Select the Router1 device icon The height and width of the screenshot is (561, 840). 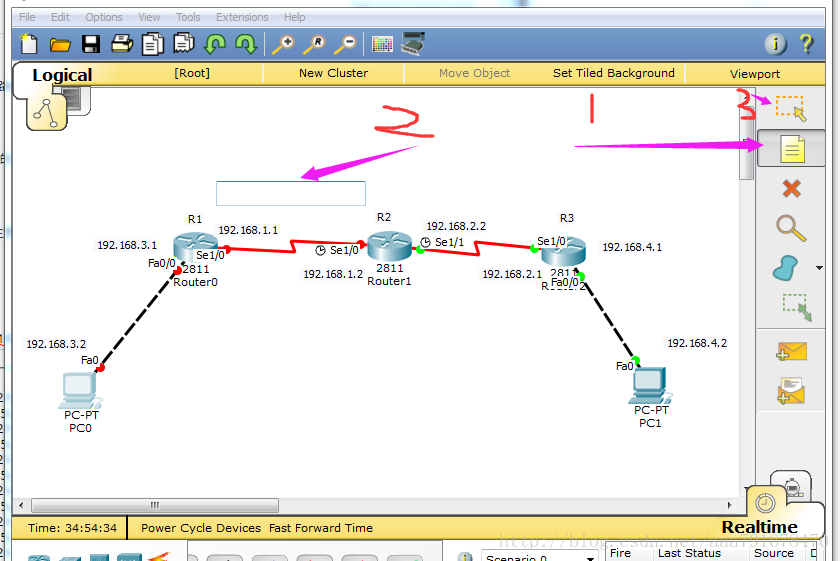pos(389,246)
